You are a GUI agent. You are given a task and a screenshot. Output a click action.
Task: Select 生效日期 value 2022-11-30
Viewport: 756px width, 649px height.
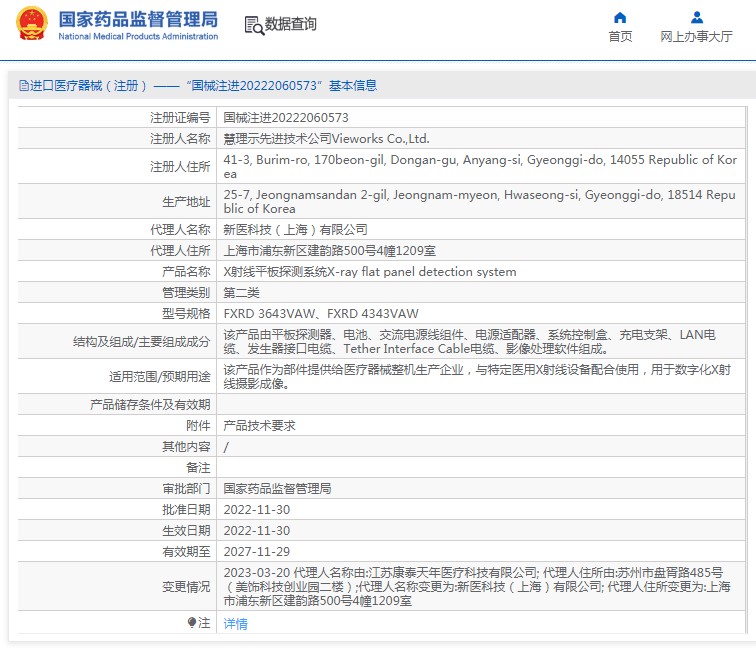click(x=256, y=531)
